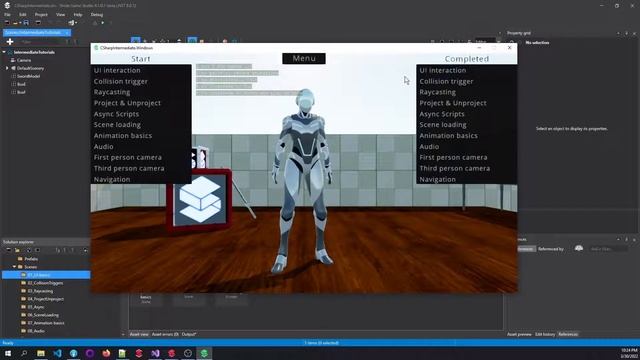Open the Help menu
Image resolution: width=640 pixels, height=360 pixels.
click(x=78, y=14)
